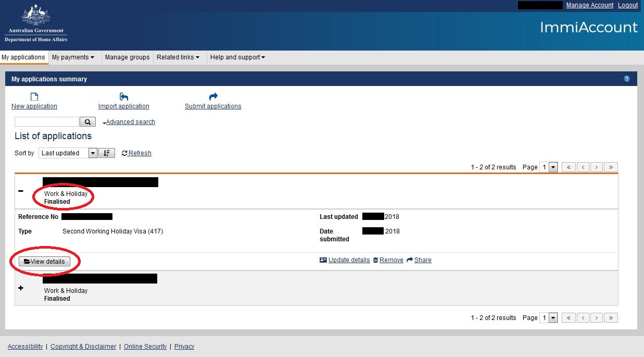Image resolution: width=644 pixels, height=357 pixels.
Task: Open the Online Security footer link
Action: (x=145, y=347)
